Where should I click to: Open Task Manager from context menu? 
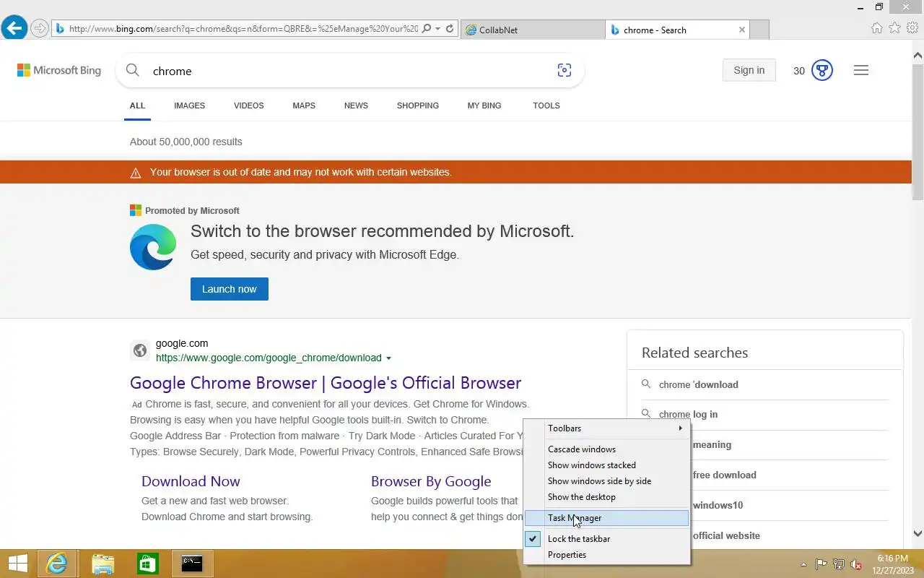coord(606,518)
